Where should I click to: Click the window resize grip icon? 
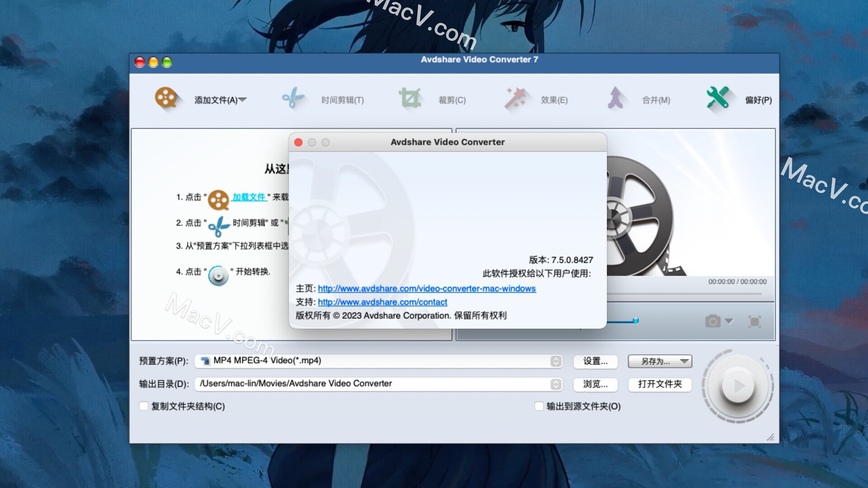coord(771,437)
